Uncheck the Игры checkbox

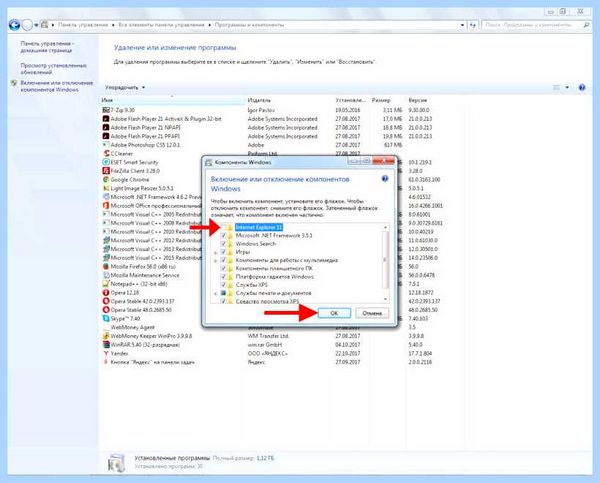pos(223,252)
